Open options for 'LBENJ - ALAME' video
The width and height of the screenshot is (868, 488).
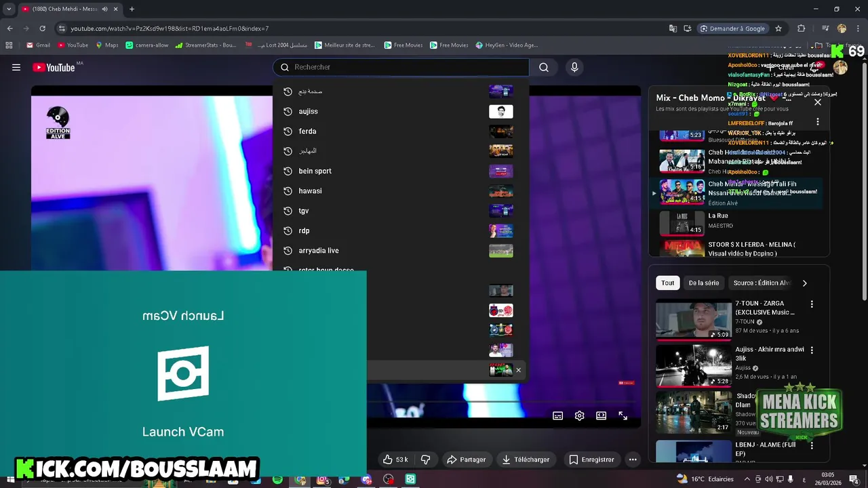tap(812, 446)
